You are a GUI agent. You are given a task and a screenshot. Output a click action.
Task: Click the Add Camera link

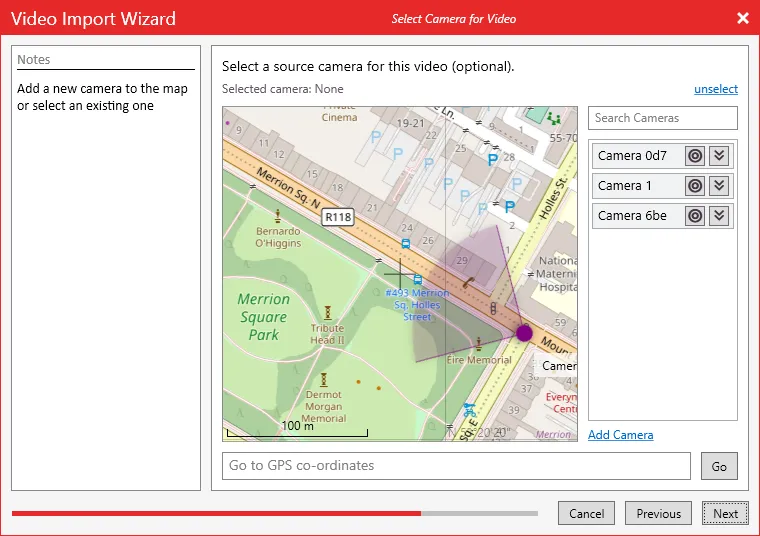(620, 435)
